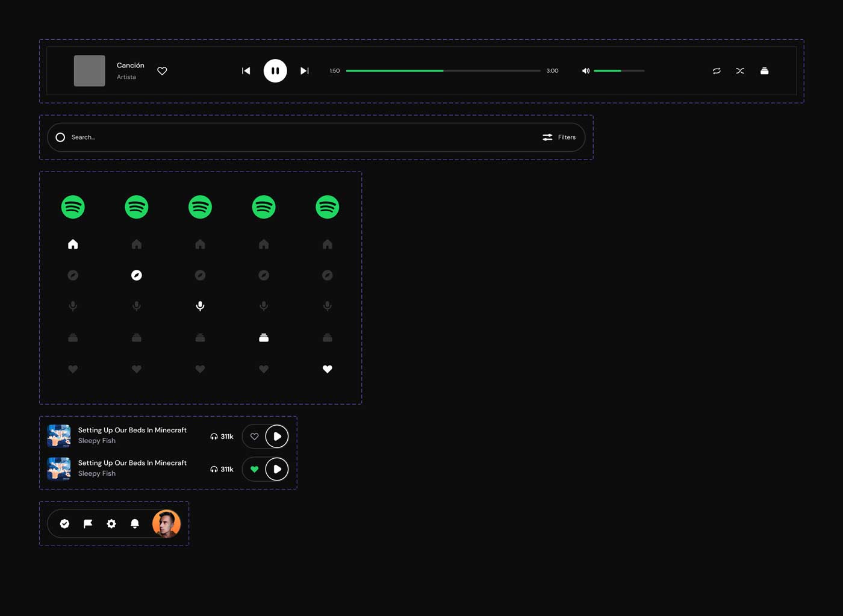This screenshot has height=616, width=843.
Task: Play the song beside the green heart
Action: [277, 469]
